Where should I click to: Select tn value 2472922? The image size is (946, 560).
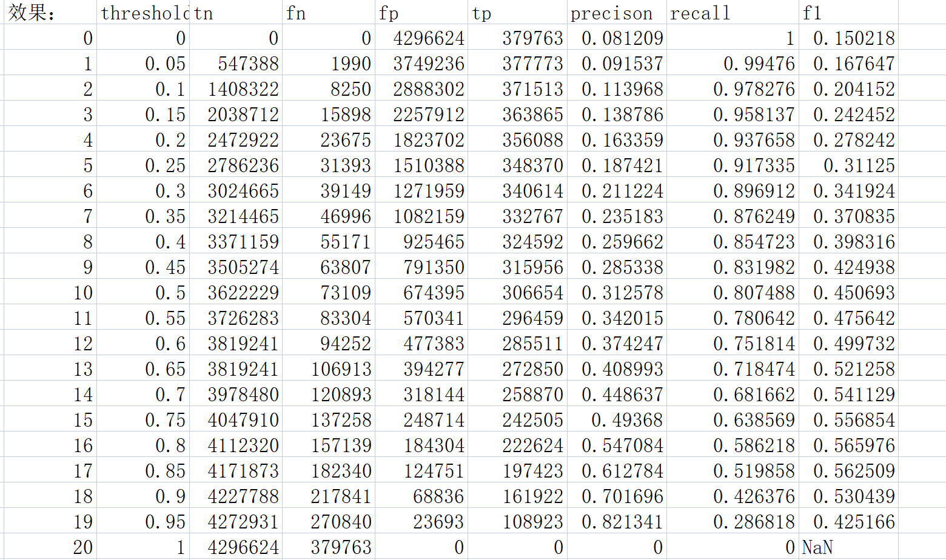(236, 139)
